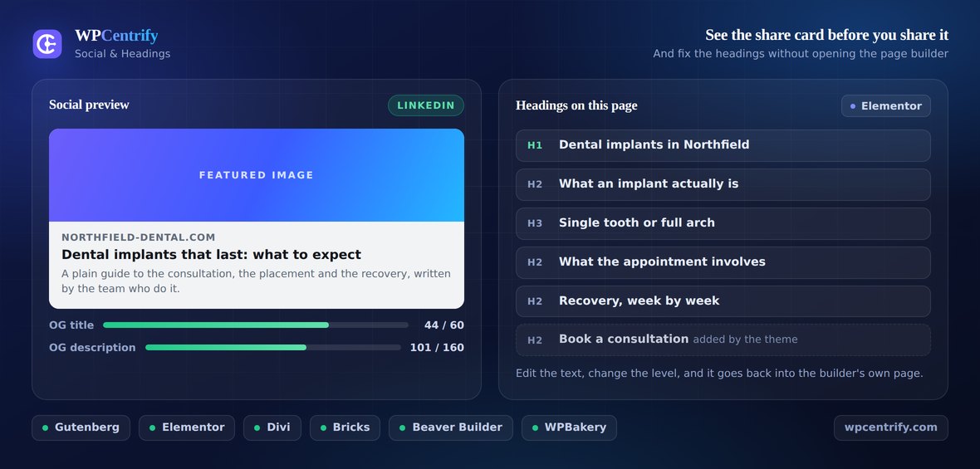Click the WPCentrify brand name
This screenshot has width=980, height=469.
[x=116, y=36]
